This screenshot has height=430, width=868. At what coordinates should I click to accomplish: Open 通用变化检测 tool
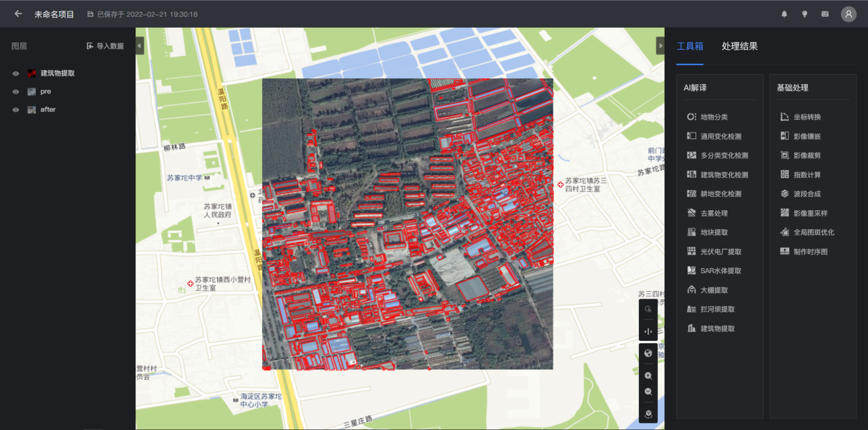click(x=714, y=137)
